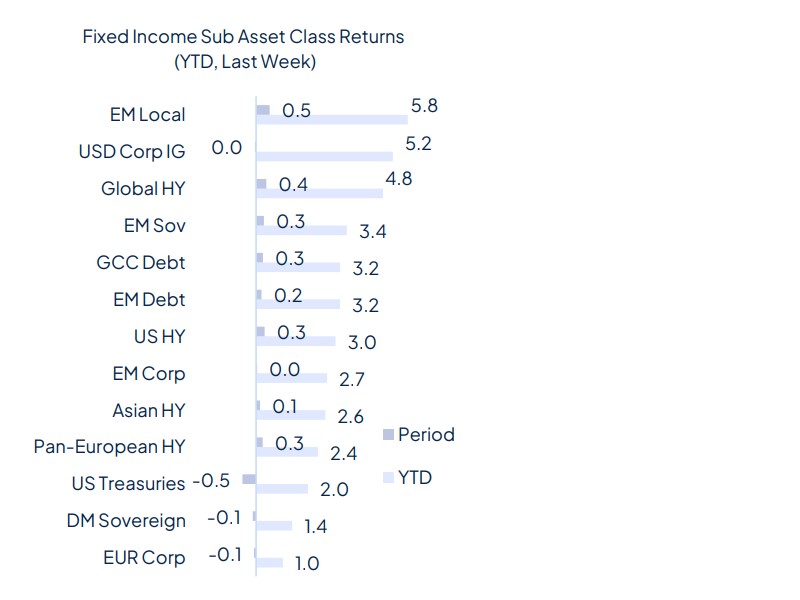Select the Pan-European HY category label
The height and width of the screenshot is (600, 800).
[x=109, y=447]
